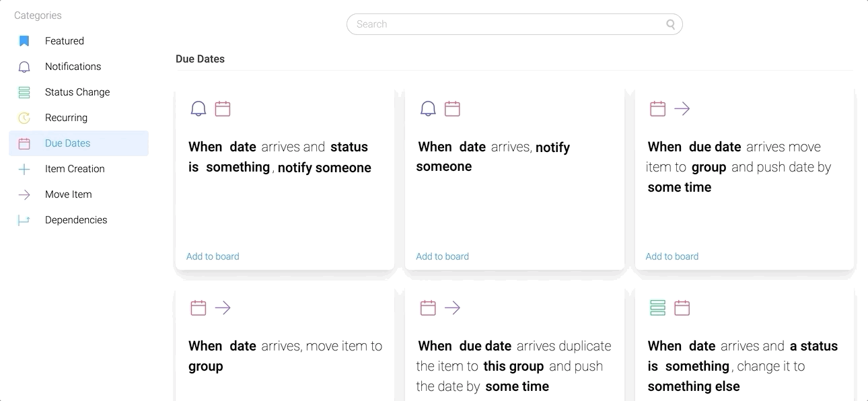Screen dimensions: 868x401
Task: Click the search magnifier icon
Action: pyautogui.click(x=671, y=24)
